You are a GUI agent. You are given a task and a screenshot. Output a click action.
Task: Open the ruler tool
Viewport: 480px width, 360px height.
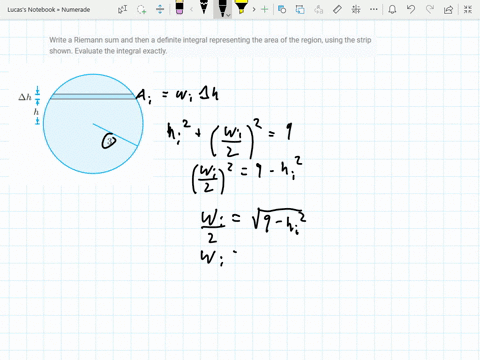pyautogui.click(x=337, y=9)
